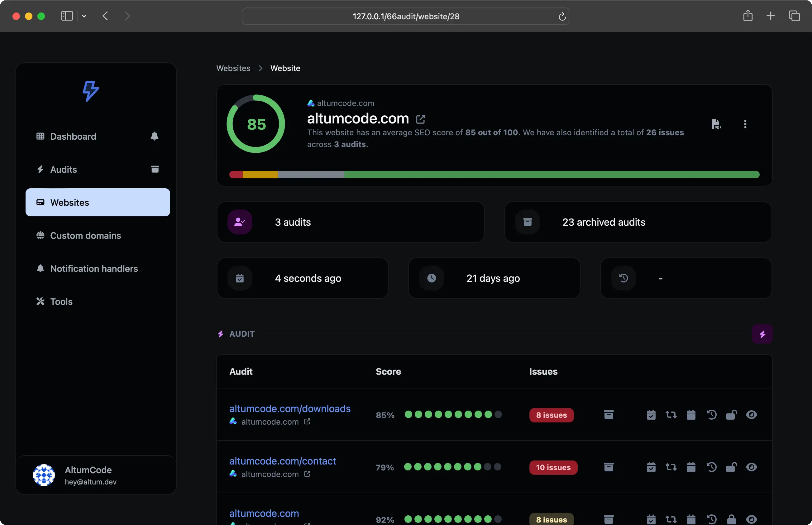Image resolution: width=812 pixels, height=525 pixels.
Task: Open Notification handlers menu item
Action: coord(94,269)
